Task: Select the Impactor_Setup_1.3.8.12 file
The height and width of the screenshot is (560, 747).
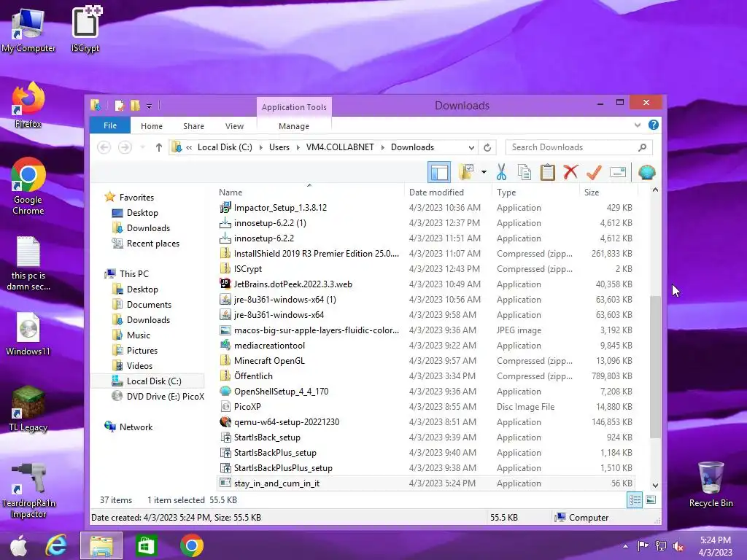Action: point(280,208)
